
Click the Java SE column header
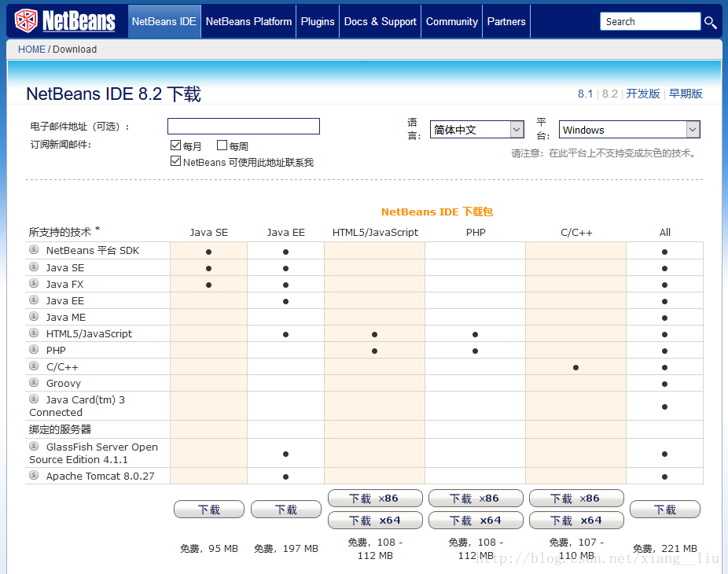coord(209,232)
